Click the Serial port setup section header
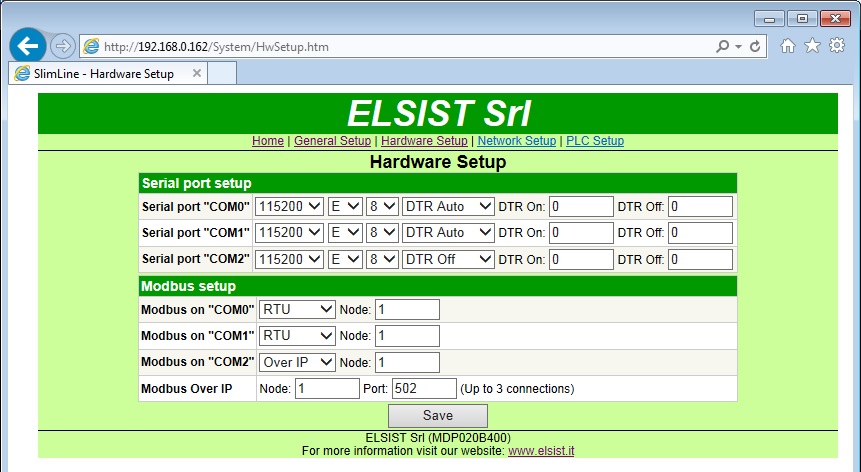The width and height of the screenshot is (861, 472). [438, 183]
